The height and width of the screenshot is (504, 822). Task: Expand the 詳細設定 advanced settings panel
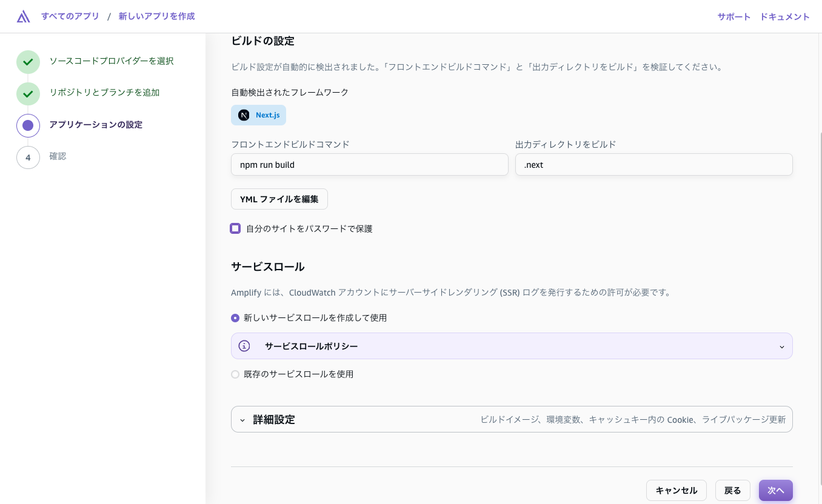512,419
